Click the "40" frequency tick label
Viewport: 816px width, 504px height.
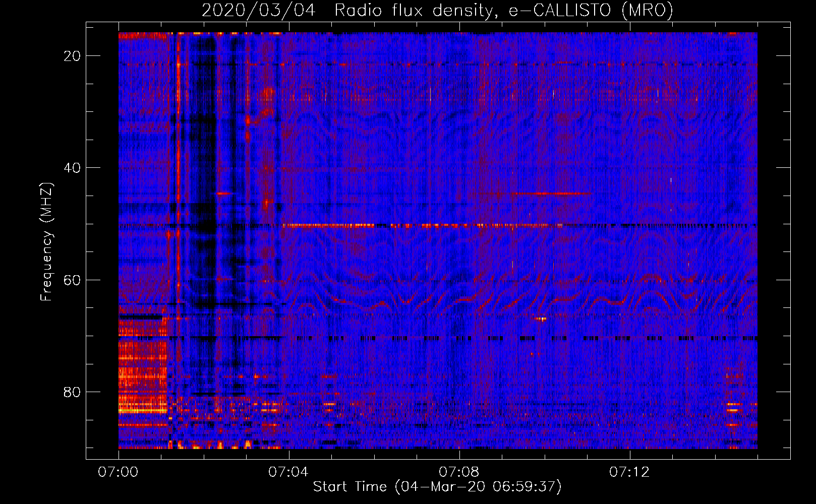click(x=73, y=168)
